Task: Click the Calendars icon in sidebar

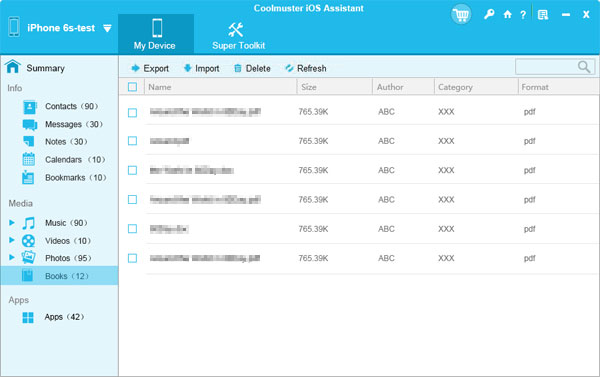Action: 29,159
